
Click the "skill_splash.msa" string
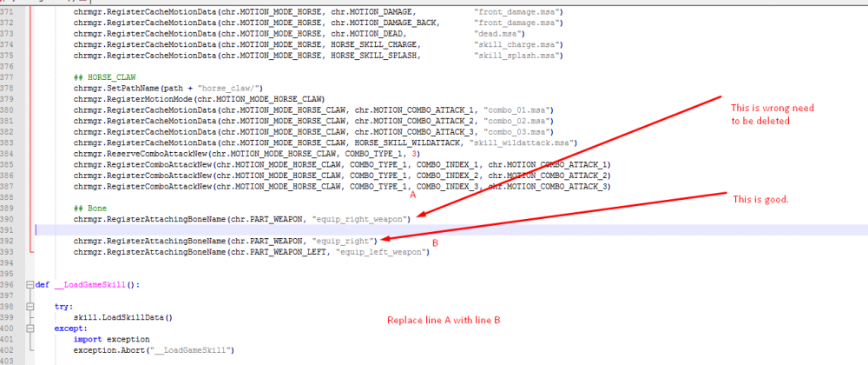(x=516, y=56)
